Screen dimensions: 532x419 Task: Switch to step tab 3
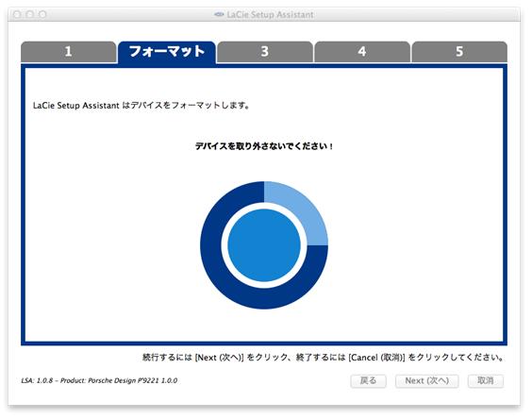coord(265,52)
